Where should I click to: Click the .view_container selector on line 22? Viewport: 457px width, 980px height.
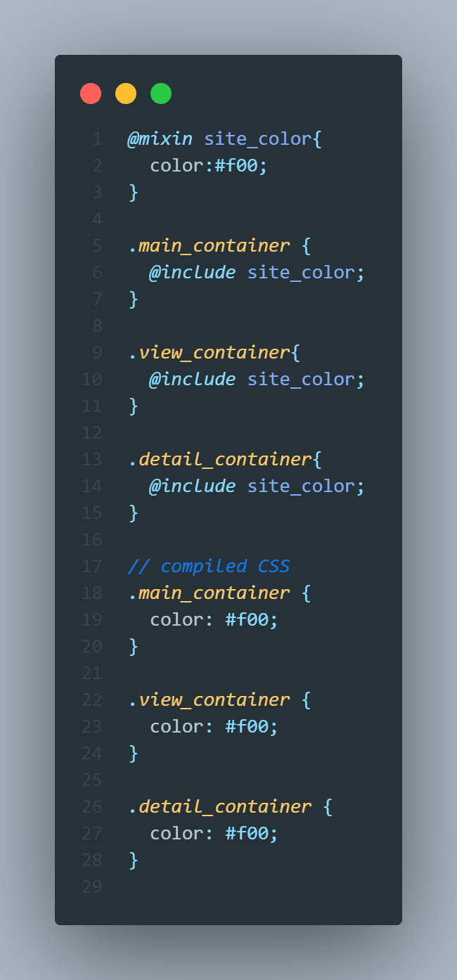pos(209,699)
